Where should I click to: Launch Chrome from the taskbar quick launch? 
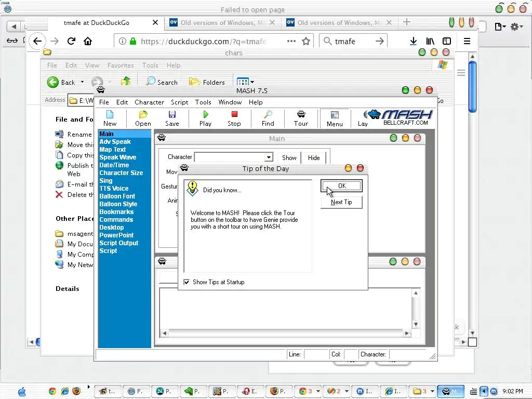tap(52, 391)
